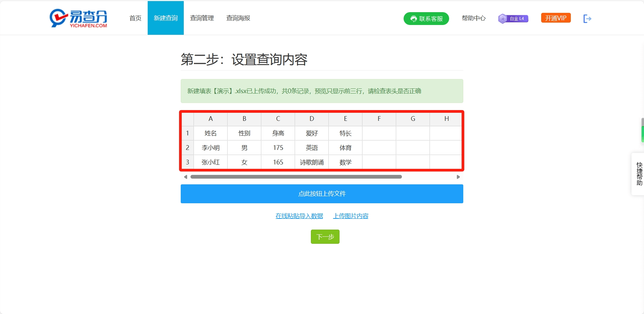The height and width of the screenshot is (314, 644).
Task: Open the 上传图片内容 link
Action: click(x=351, y=216)
